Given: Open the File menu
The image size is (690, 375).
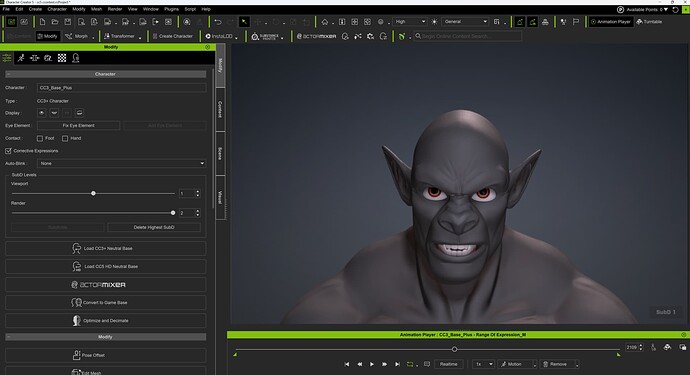Looking at the screenshot, I should [x=6, y=9].
